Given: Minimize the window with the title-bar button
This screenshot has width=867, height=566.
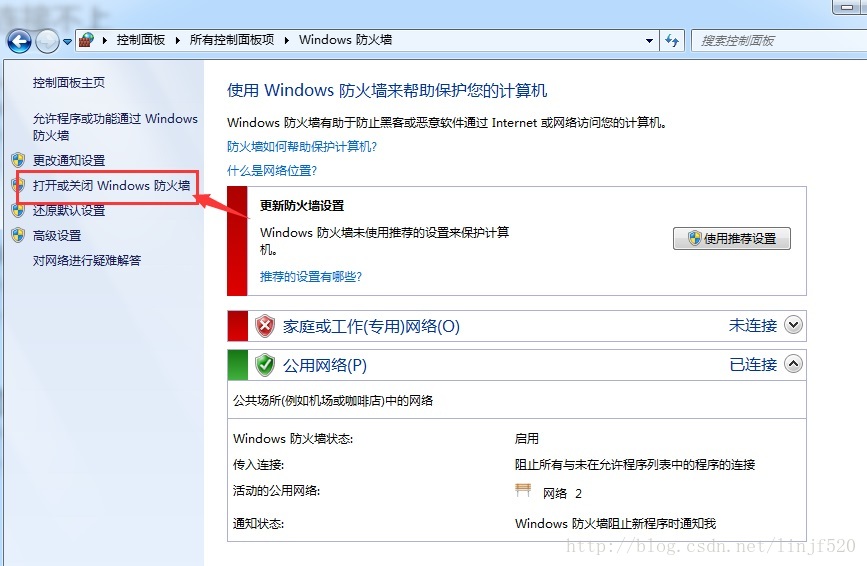Looking at the screenshot, I should 848,7.
